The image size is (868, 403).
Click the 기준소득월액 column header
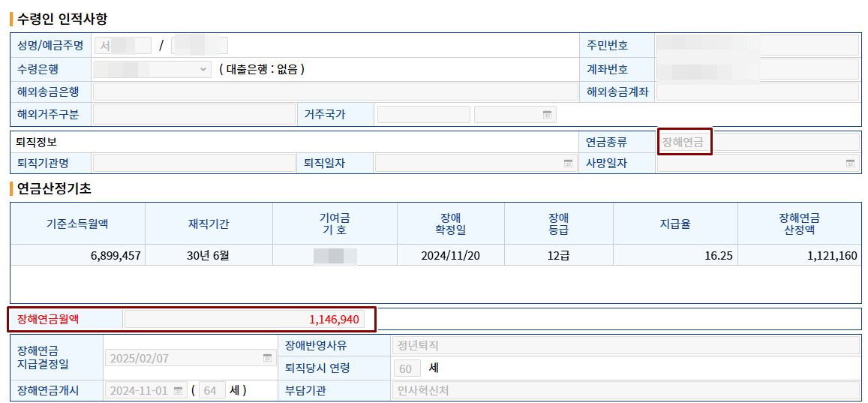point(77,224)
